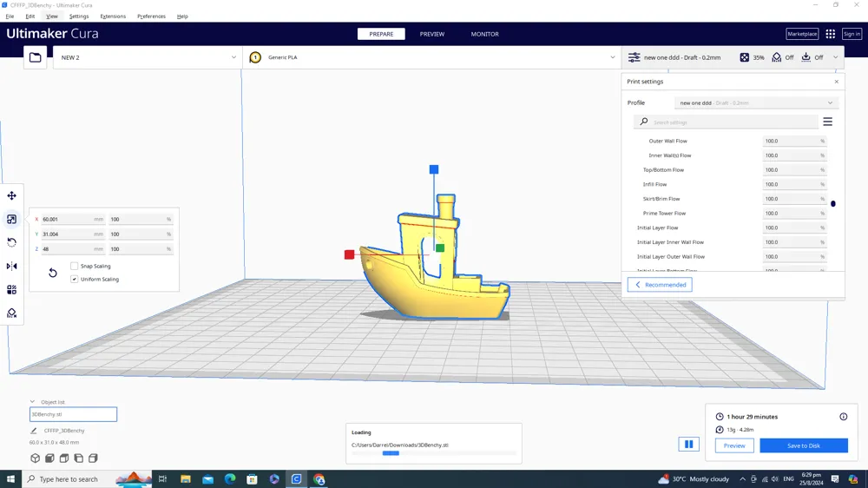
Task: Click the Preview button
Action: 734,445
